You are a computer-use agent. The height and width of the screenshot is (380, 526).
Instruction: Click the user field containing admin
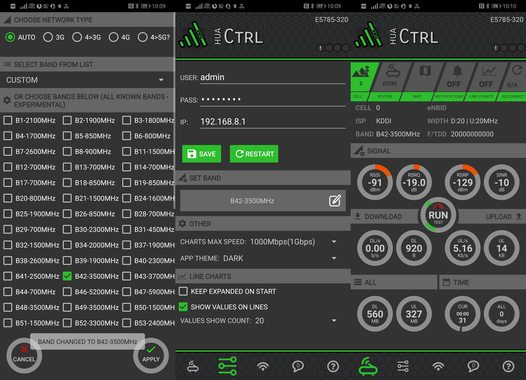pyautogui.click(x=273, y=77)
